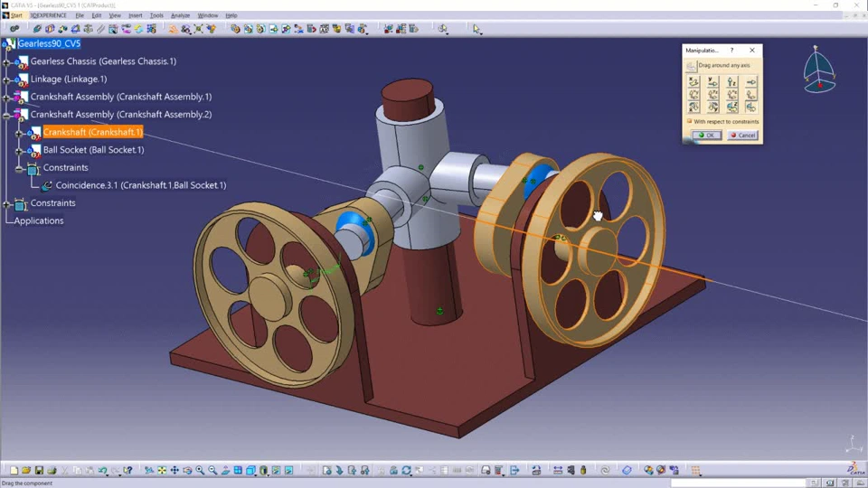Click the Open file folder icon
This screenshot has height=488, width=868.
[x=26, y=470]
